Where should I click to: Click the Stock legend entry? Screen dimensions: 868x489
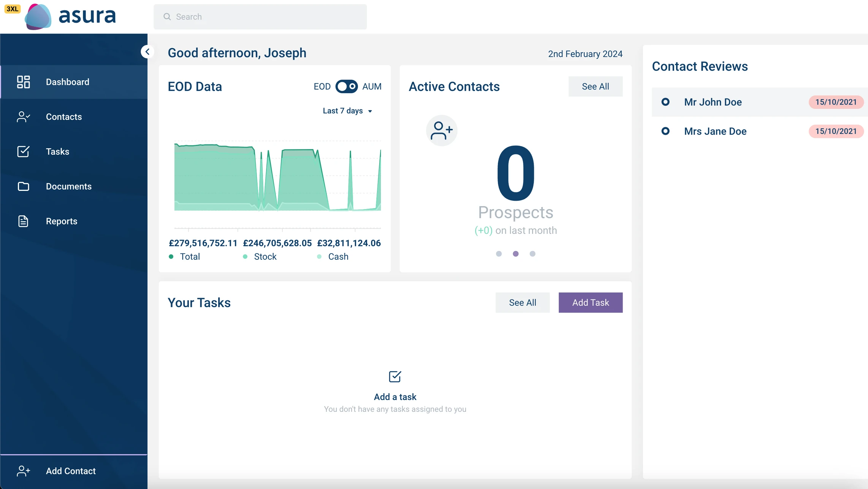(260, 257)
